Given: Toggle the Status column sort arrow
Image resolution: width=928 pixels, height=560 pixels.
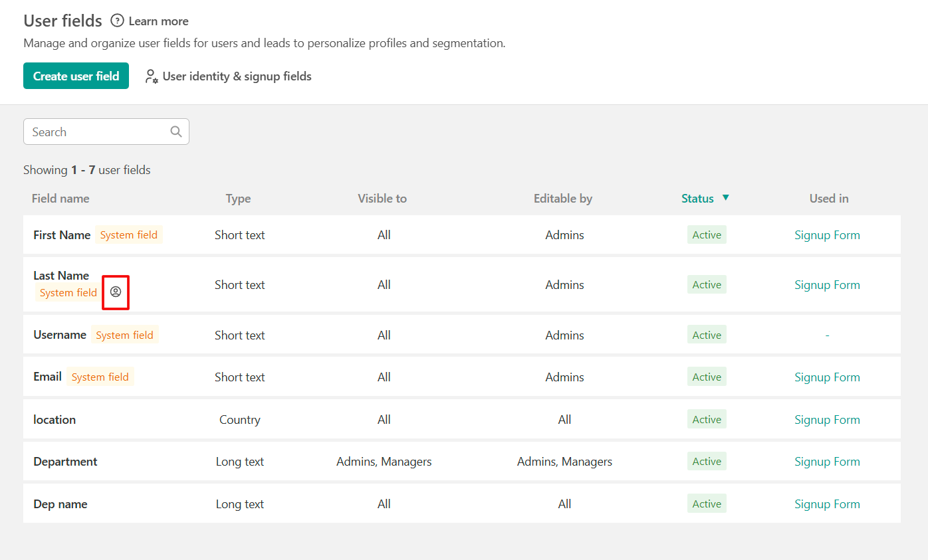Looking at the screenshot, I should (x=726, y=198).
